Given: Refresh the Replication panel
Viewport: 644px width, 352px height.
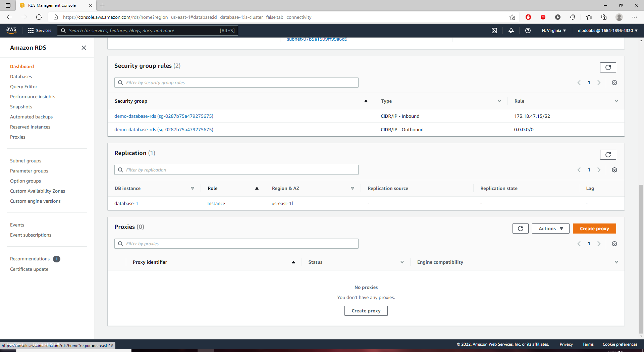Looking at the screenshot, I should [608, 155].
